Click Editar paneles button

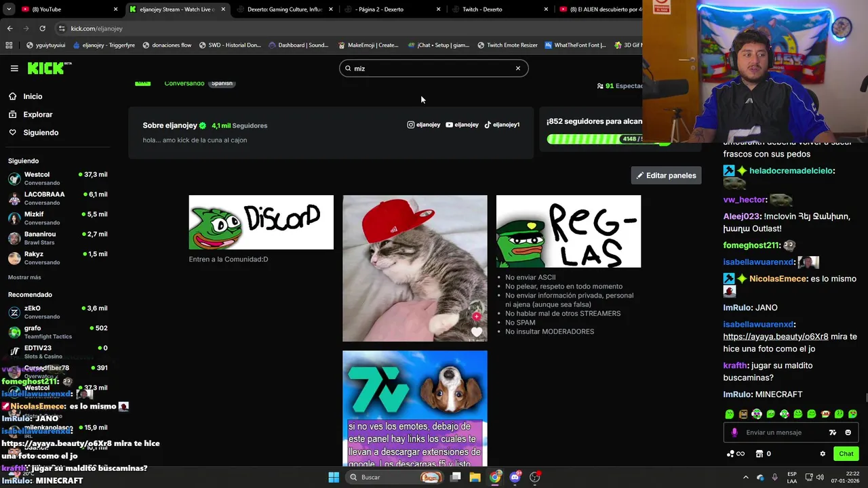[x=666, y=176]
